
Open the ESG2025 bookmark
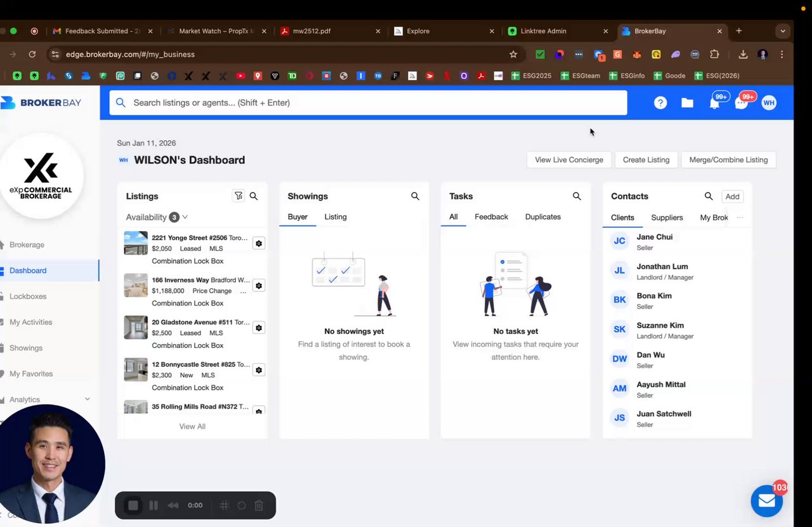[x=532, y=76]
